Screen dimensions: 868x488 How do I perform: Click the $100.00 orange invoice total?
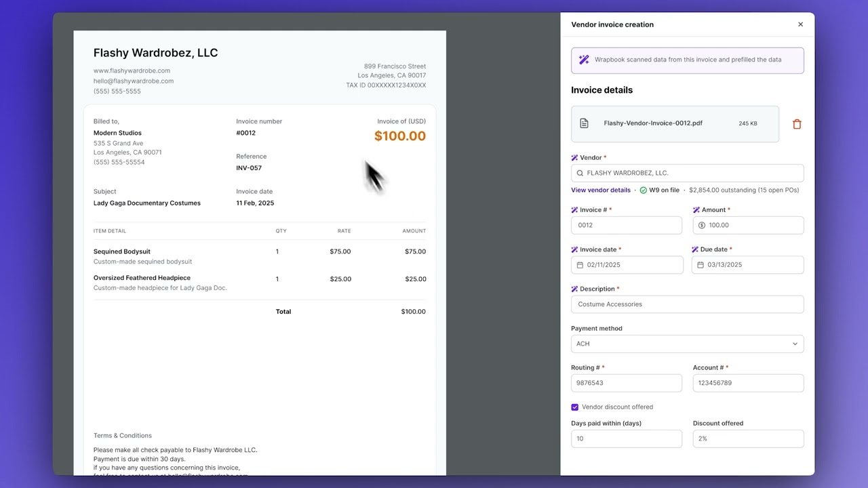tap(400, 136)
